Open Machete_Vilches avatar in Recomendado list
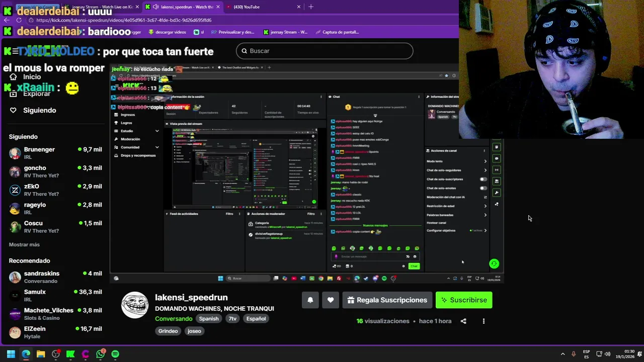The width and height of the screenshot is (644, 362). pos(15,314)
